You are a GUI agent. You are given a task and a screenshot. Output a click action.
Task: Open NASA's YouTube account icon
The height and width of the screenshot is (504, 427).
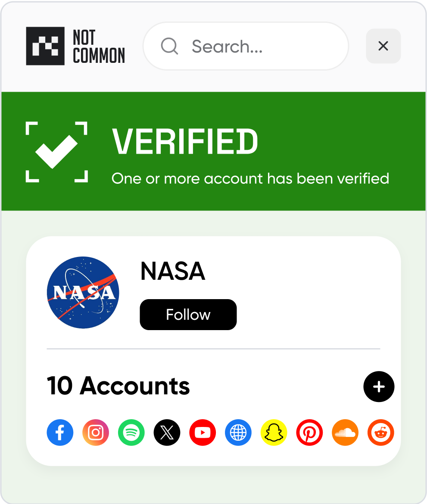(203, 432)
